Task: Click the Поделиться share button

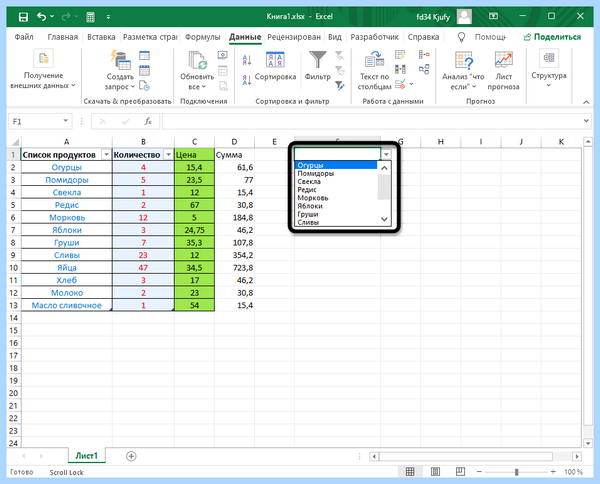Action: [552, 37]
